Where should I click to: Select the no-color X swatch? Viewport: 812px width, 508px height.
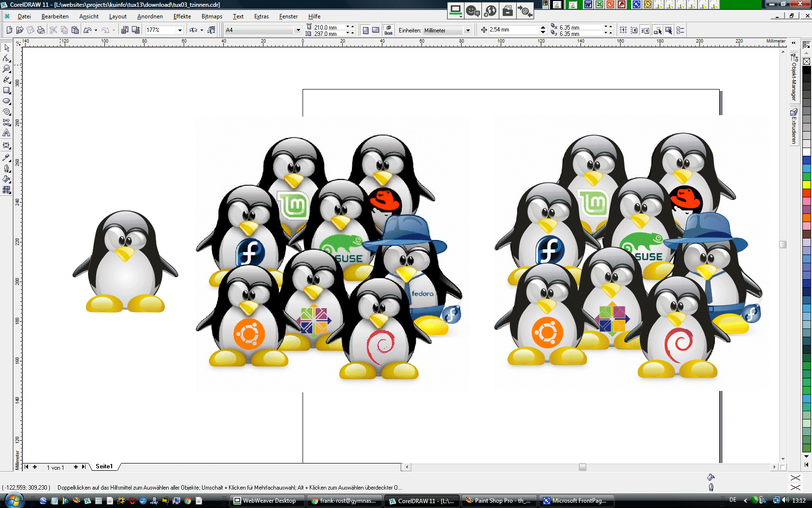click(807, 61)
